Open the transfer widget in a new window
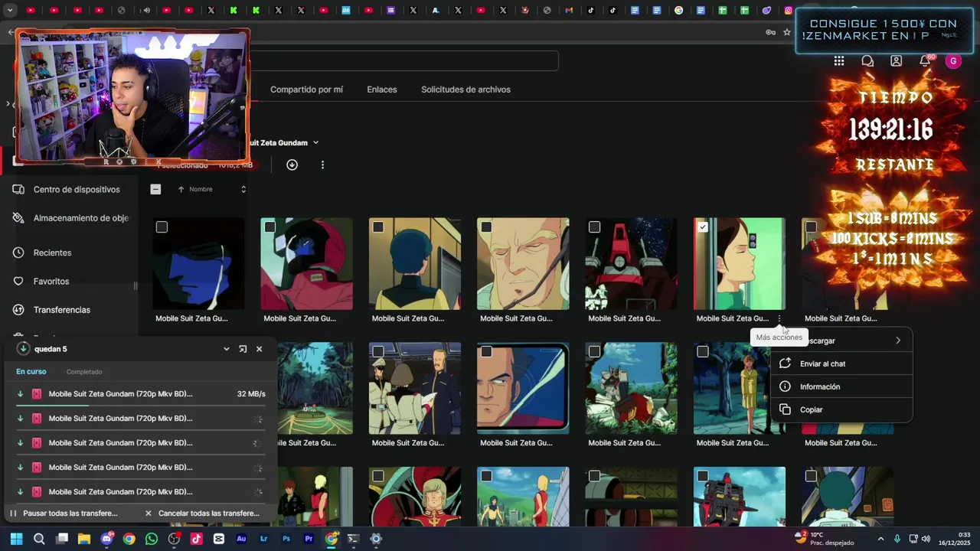The image size is (980, 551). point(243,349)
